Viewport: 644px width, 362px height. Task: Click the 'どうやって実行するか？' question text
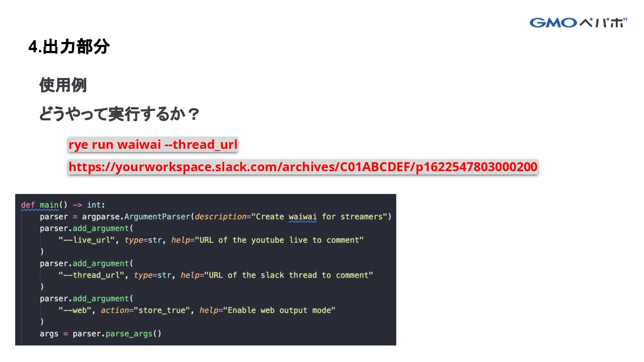click(x=119, y=114)
